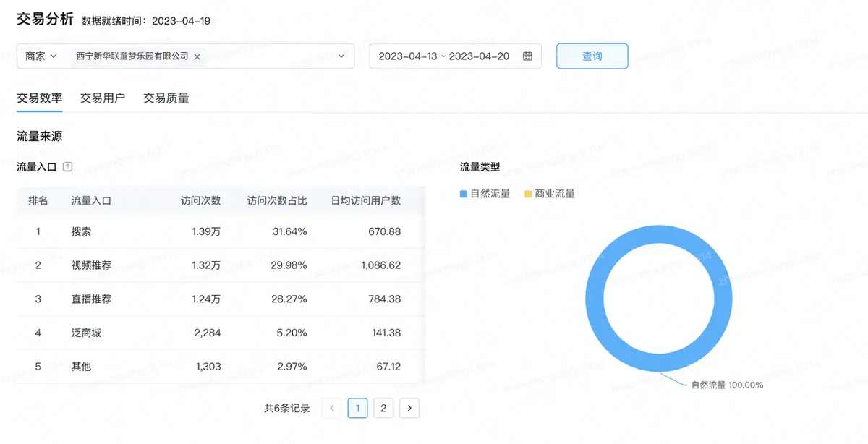Click the 流量类型 chart title

pos(480,167)
